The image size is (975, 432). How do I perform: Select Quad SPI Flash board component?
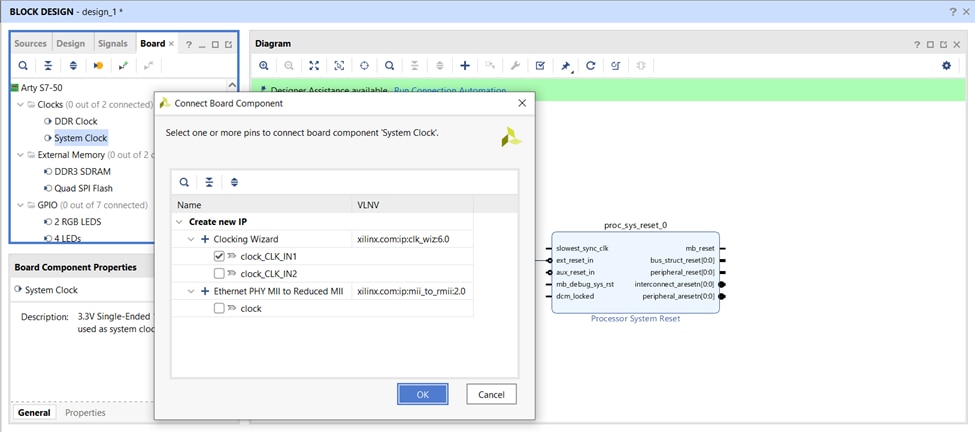coord(83,188)
